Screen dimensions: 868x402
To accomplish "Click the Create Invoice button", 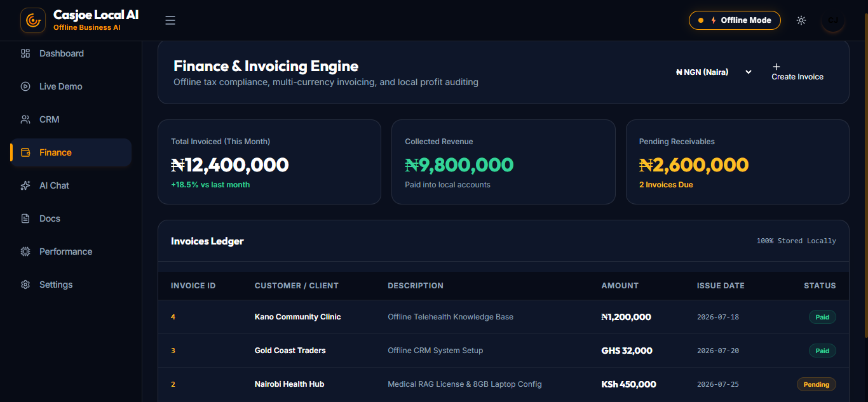I will (x=797, y=72).
